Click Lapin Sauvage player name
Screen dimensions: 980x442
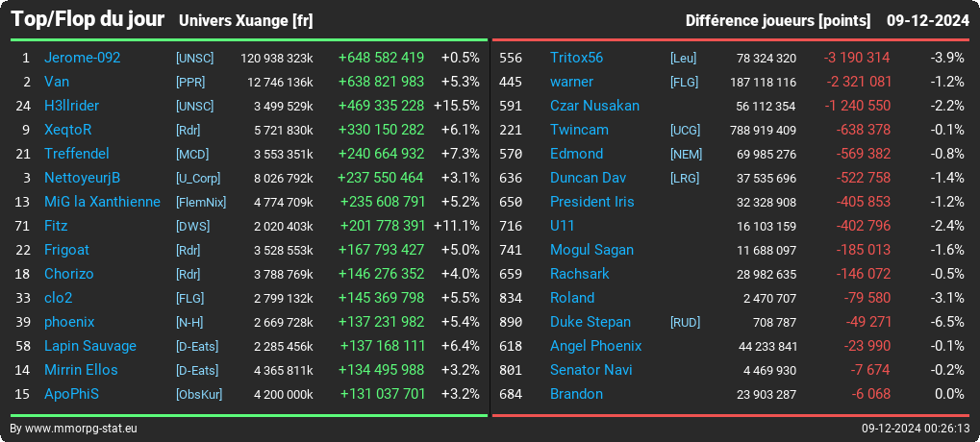point(90,346)
